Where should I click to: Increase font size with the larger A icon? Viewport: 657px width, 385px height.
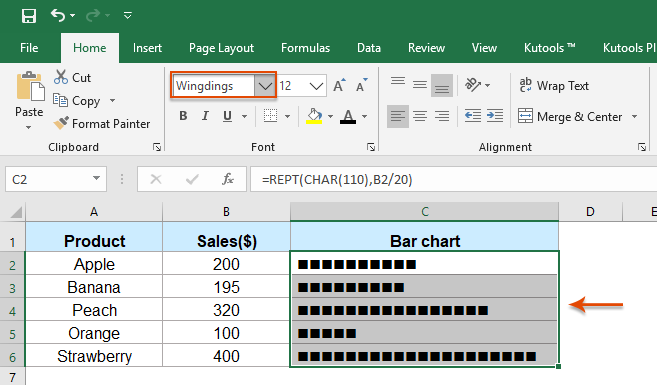tap(339, 85)
